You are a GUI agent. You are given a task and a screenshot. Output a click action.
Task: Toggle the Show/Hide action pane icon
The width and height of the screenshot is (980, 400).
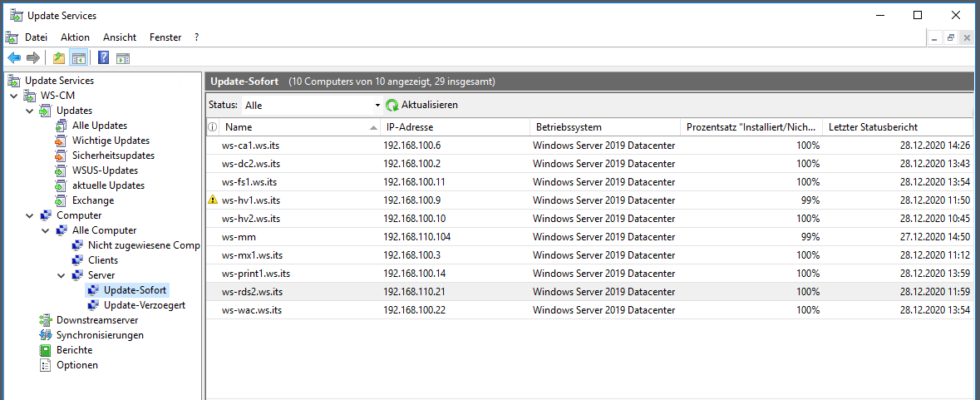pyautogui.click(x=123, y=58)
